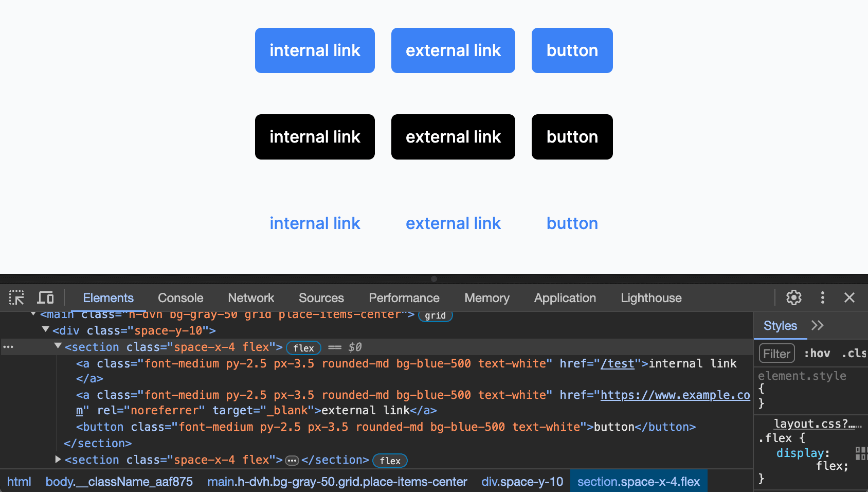Open DevTools settings gear
The height and width of the screenshot is (492, 868).
coord(793,297)
